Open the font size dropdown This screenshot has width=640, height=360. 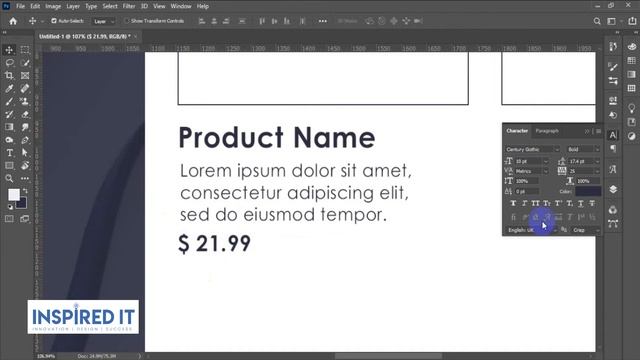[546, 162]
